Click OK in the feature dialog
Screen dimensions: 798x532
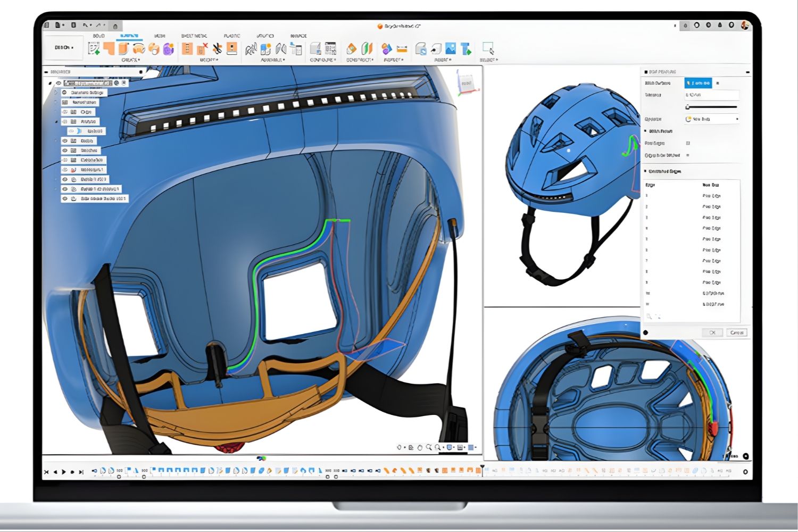point(712,332)
